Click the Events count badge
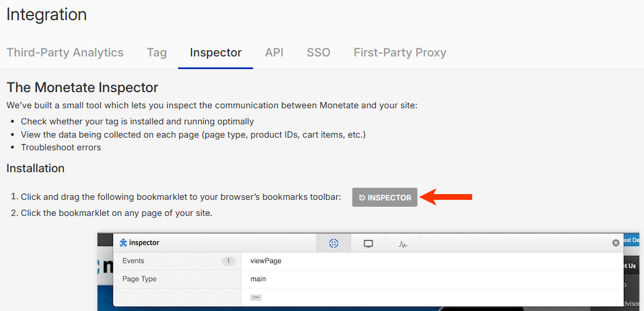644x311 pixels. tap(228, 261)
